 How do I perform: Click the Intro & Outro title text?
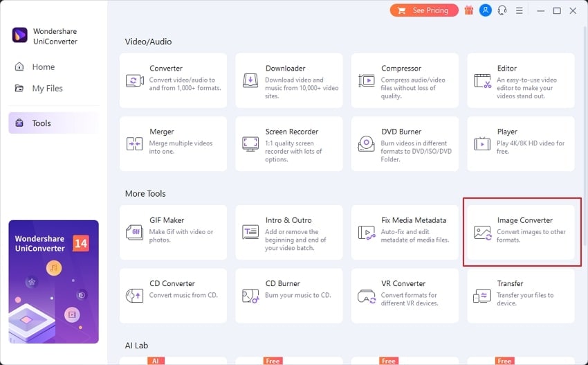coord(288,220)
